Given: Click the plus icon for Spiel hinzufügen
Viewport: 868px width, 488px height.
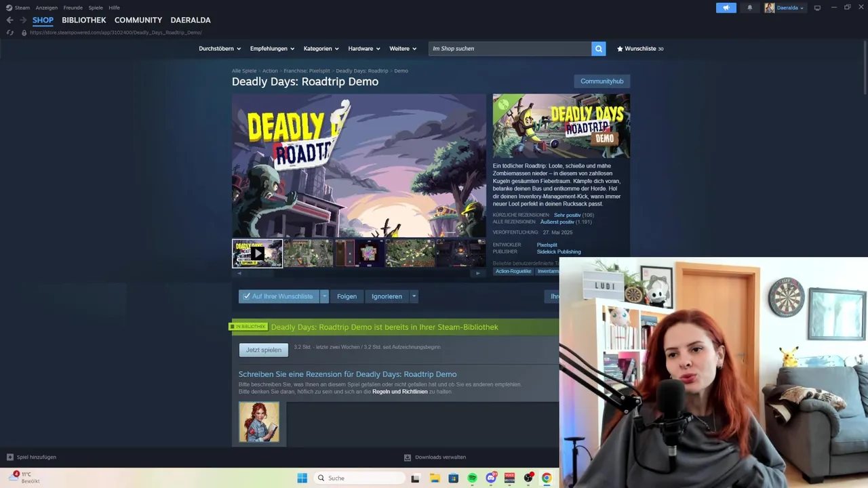Looking at the screenshot, I should (x=10, y=457).
